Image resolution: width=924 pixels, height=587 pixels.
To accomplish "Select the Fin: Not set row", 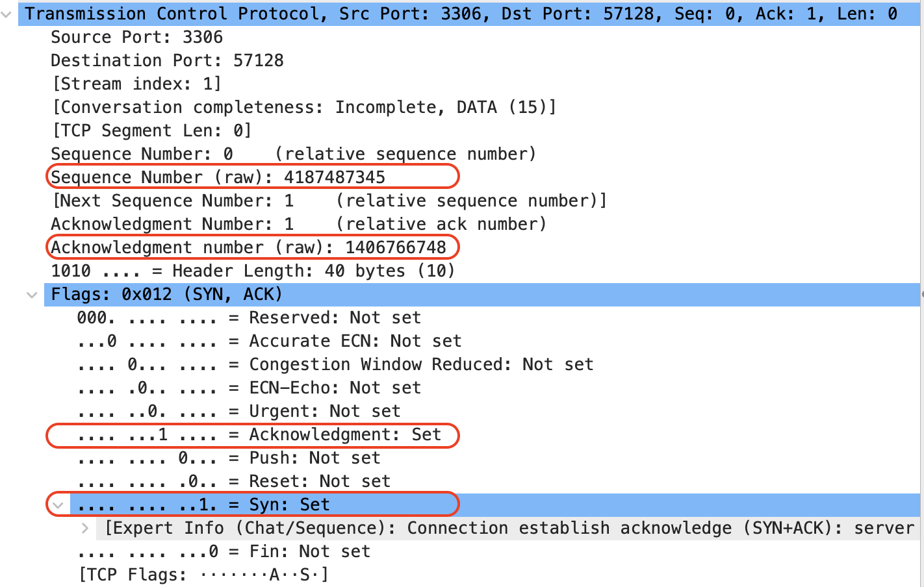I will tap(224, 551).
